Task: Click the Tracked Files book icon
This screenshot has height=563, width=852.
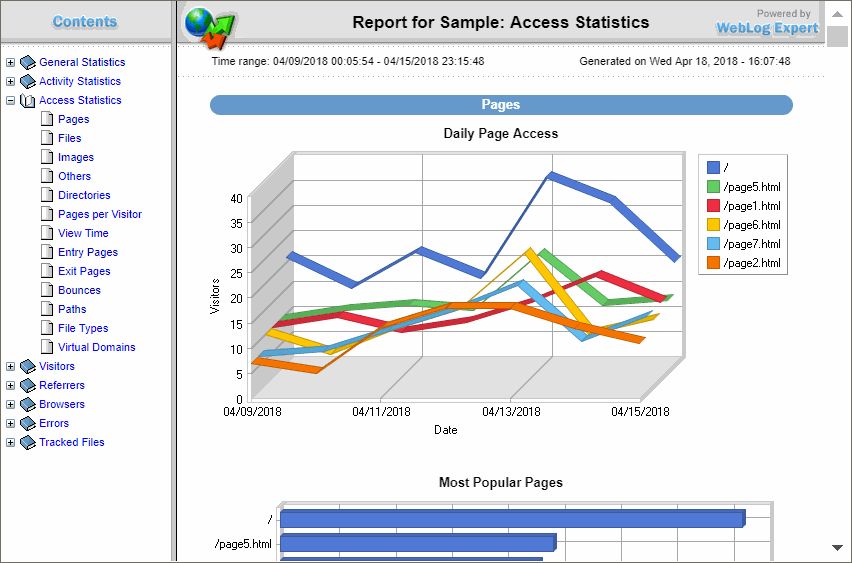Action: tap(28, 443)
